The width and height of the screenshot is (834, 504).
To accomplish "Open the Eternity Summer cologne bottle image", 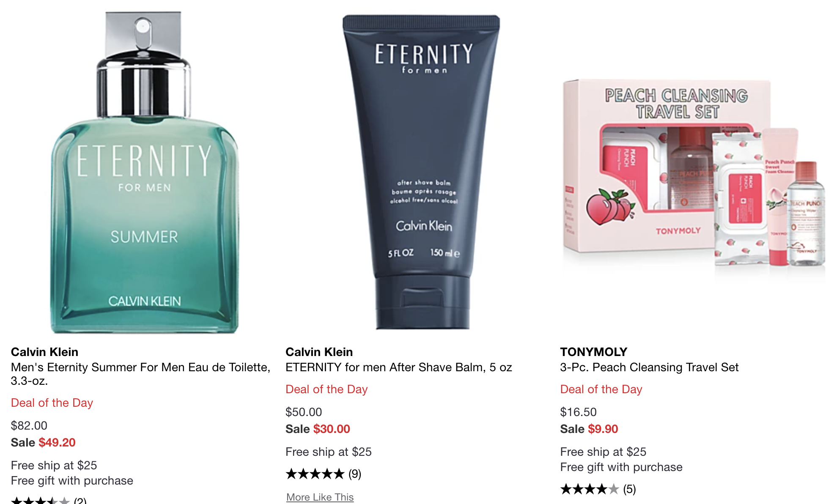I will click(145, 172).
